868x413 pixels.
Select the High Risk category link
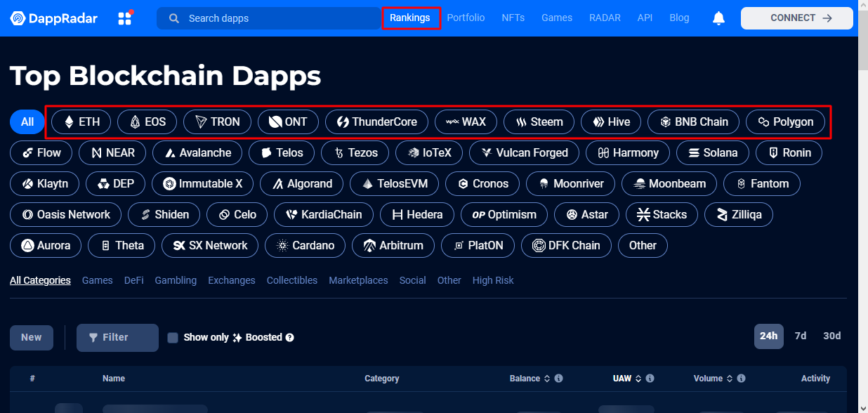[x=493, y=280]
